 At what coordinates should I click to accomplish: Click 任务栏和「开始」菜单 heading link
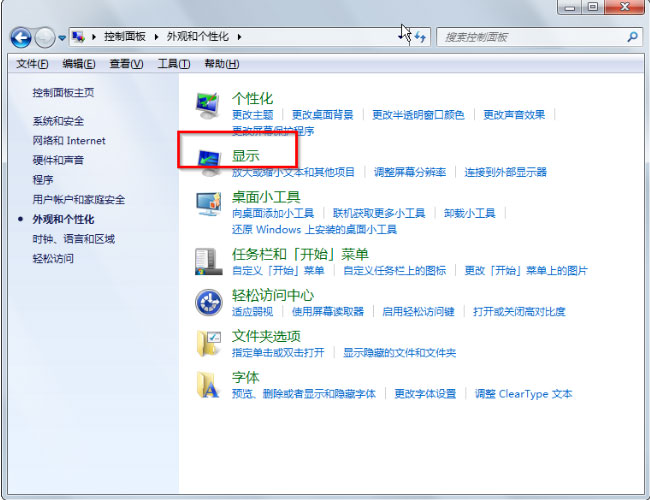coord(301,255)
